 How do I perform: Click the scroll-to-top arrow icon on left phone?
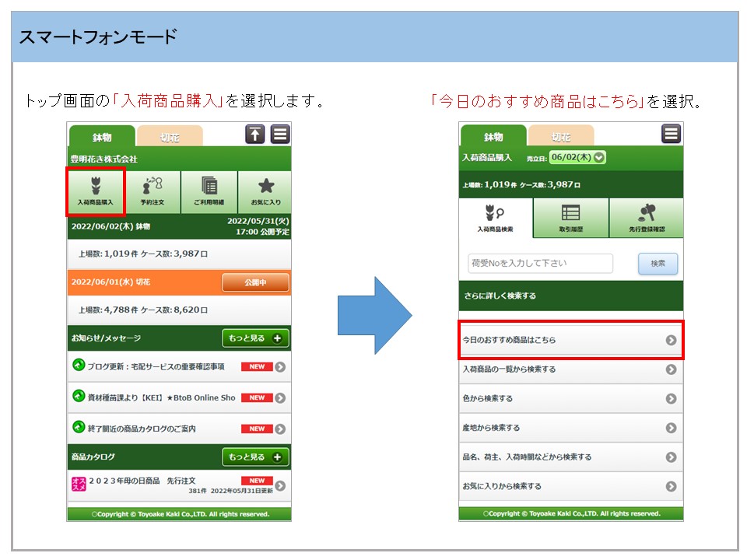255,134
